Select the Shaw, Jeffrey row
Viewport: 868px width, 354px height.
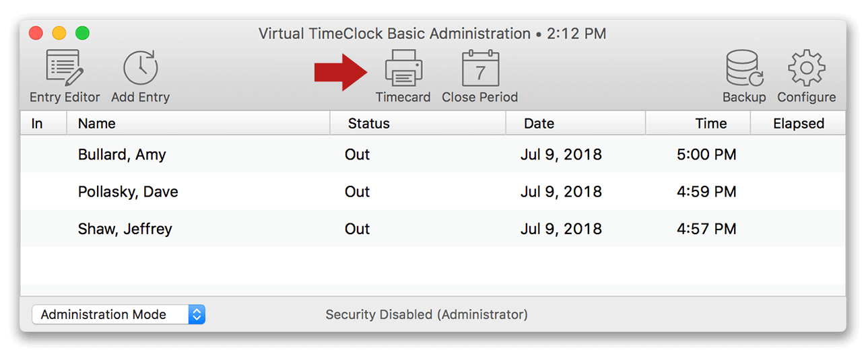(125, 229)
